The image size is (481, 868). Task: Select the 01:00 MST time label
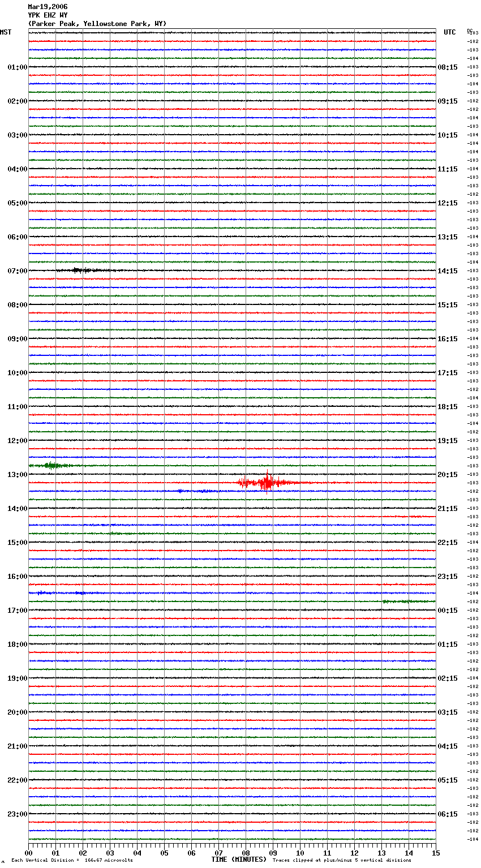(18, 67)
